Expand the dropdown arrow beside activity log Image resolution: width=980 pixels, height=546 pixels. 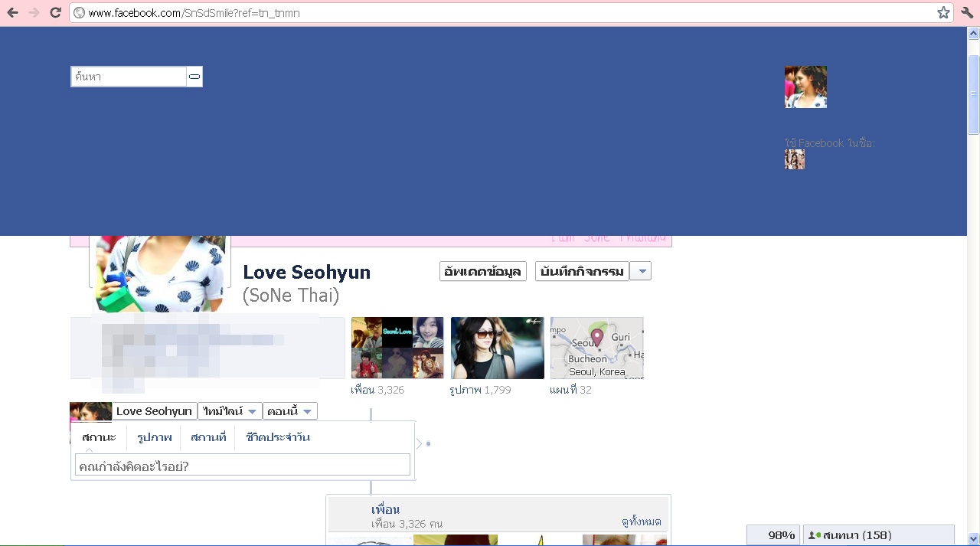641,271
